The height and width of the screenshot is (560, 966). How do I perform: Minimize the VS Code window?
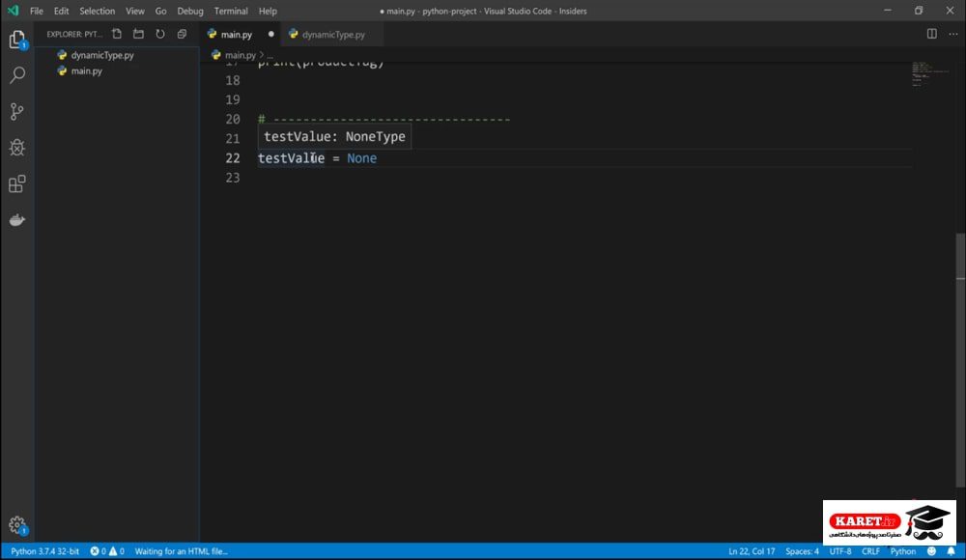(887, 11)
